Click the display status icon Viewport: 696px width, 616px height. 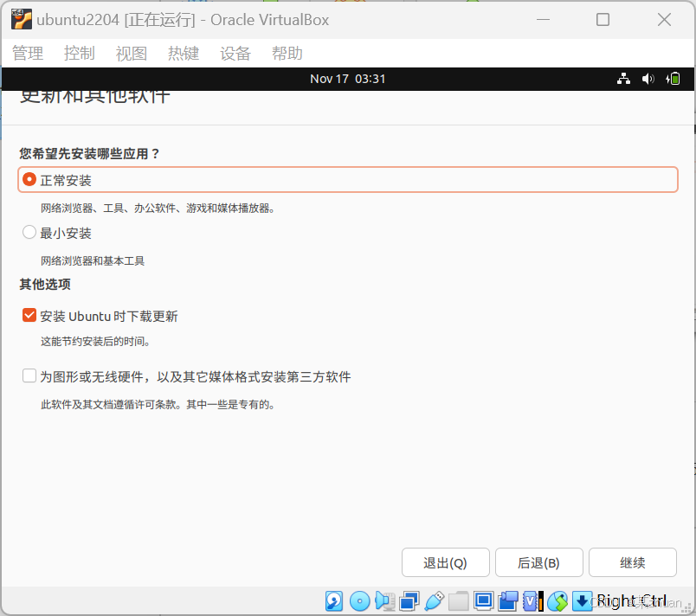click(483, 601)
